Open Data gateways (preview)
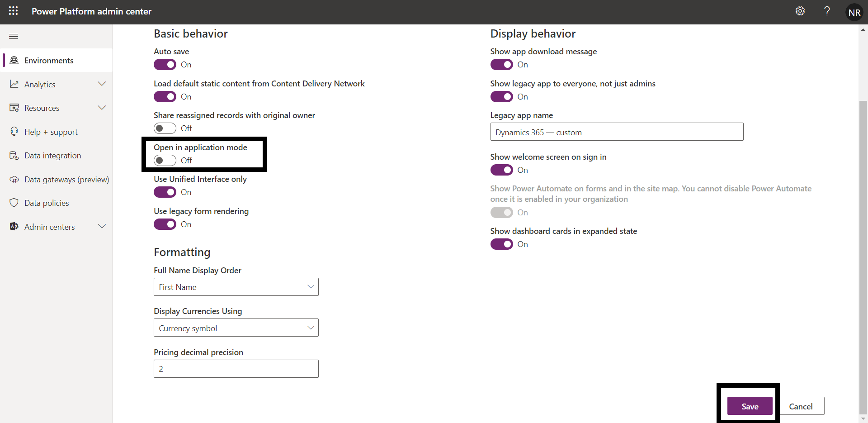Viewport: 868px width, 423px height. 66,179
